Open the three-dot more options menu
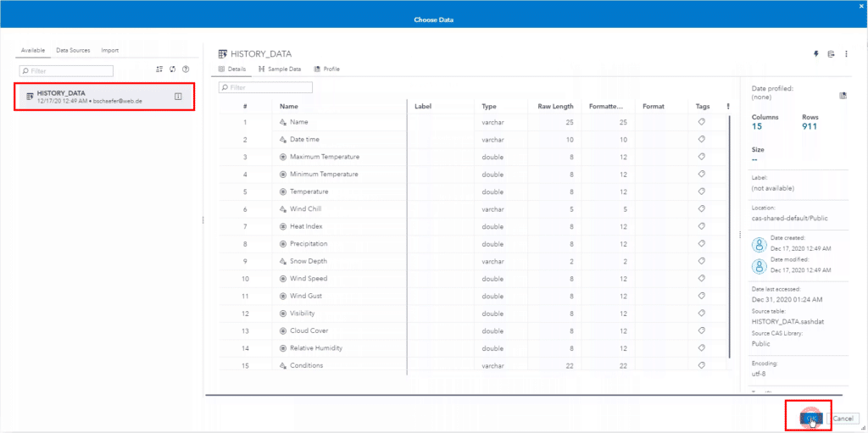Screen dimensions: 868x433 coord(845,53)
